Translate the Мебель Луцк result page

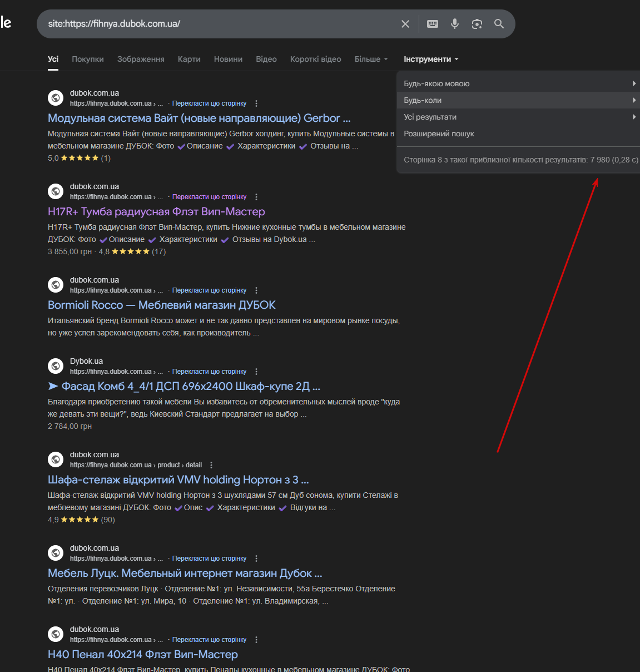click(209, 559)
